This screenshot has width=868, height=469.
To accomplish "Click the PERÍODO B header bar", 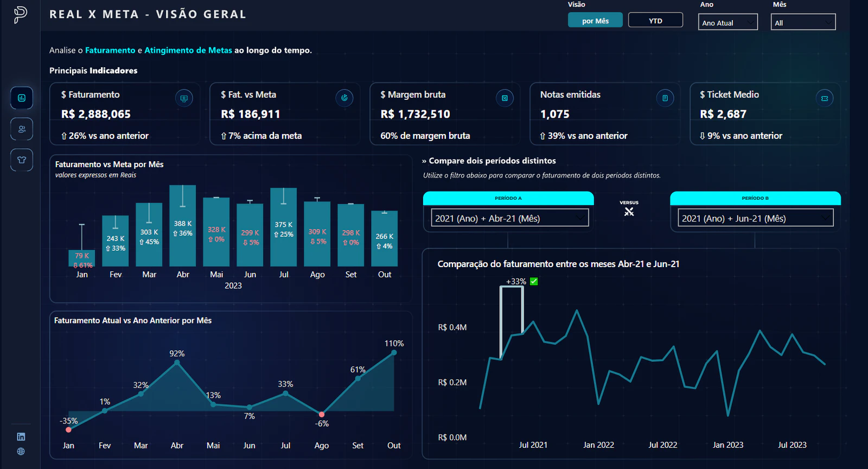I will coord(755,198).
